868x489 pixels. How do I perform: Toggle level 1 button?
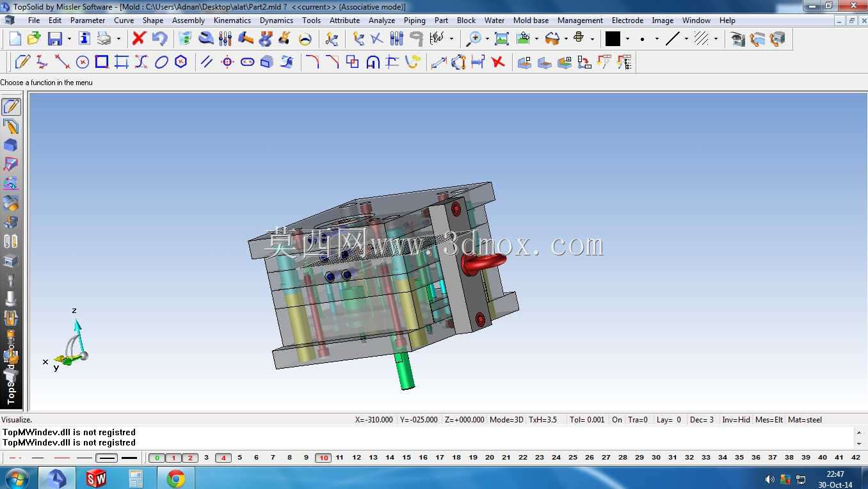pos(173,458)
